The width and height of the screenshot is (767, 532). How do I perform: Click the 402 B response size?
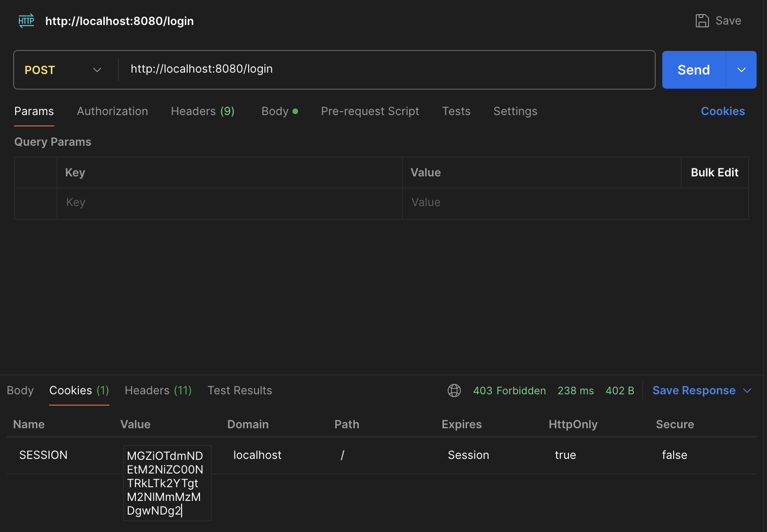pos(620,391)
